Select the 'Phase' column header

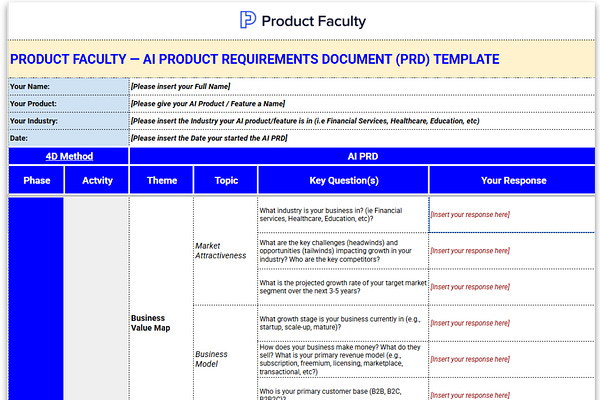coord(36,180)
